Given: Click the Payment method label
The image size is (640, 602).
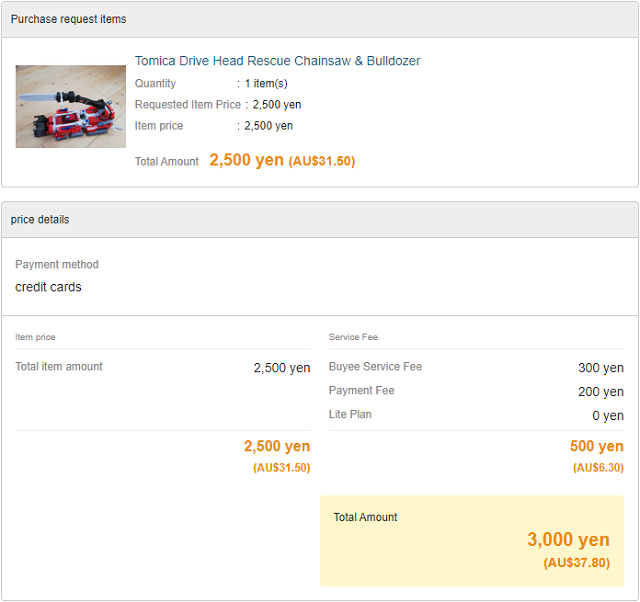Looking at the screenshot, I should pyautogui.click(x=57, y=264).
